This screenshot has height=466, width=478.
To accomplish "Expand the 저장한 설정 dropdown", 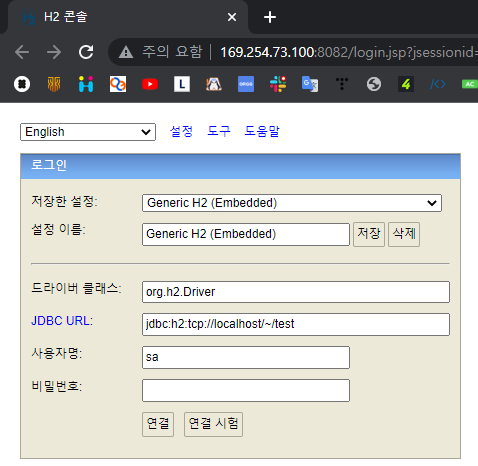I will (292, 203).
